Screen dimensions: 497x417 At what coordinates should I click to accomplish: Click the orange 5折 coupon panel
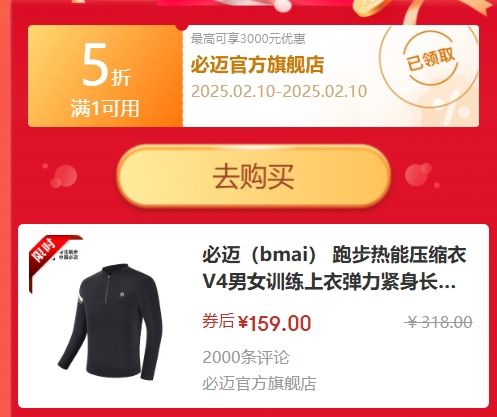pos(105,76)
